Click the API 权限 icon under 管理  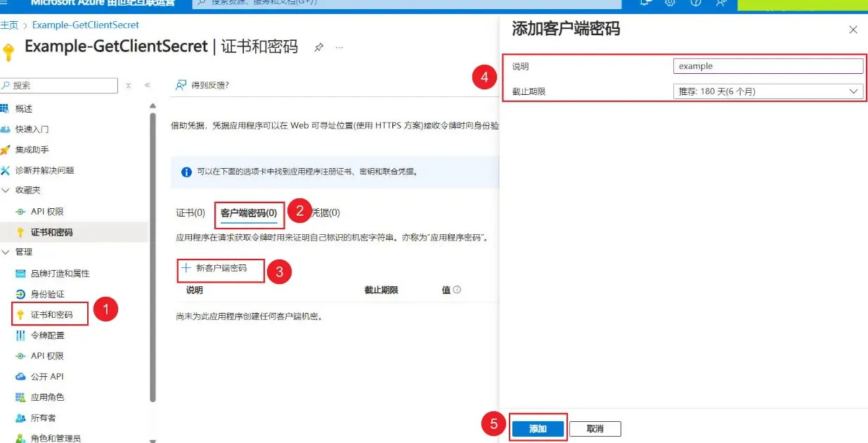[20, 356]
